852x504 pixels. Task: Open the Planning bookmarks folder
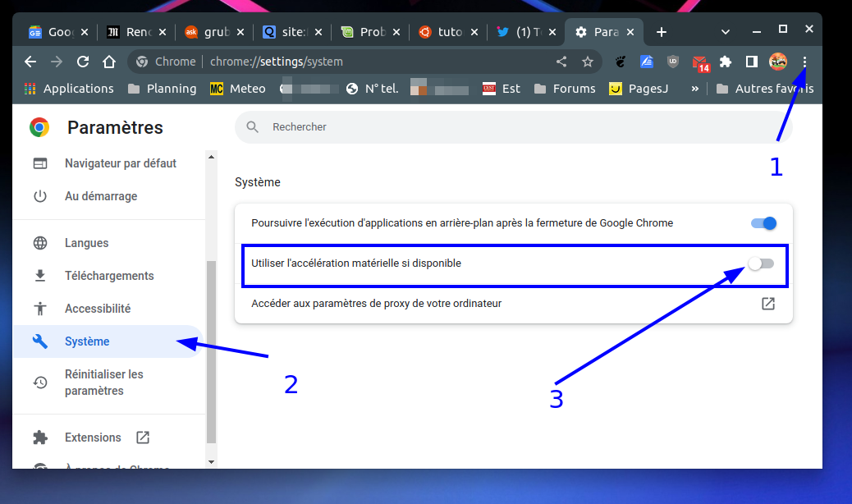tap(162, 89)
